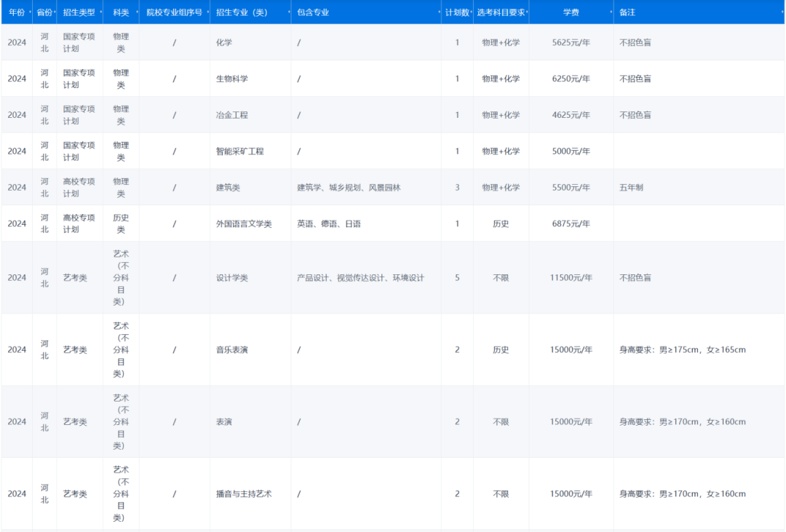Click the 15000元/年 fee for 表演
Screen dimensions: 786x532
pyautogui.click(x=571, y=421)
